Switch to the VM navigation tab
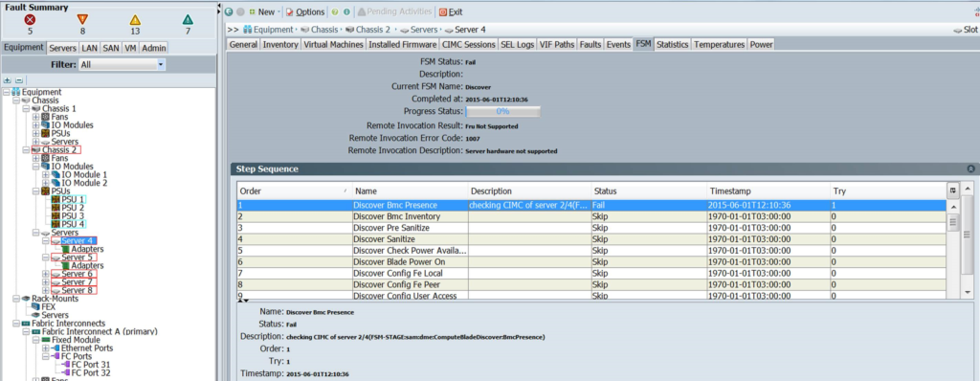Viewport: 980px width, 381px height. (x=130, y=48)
